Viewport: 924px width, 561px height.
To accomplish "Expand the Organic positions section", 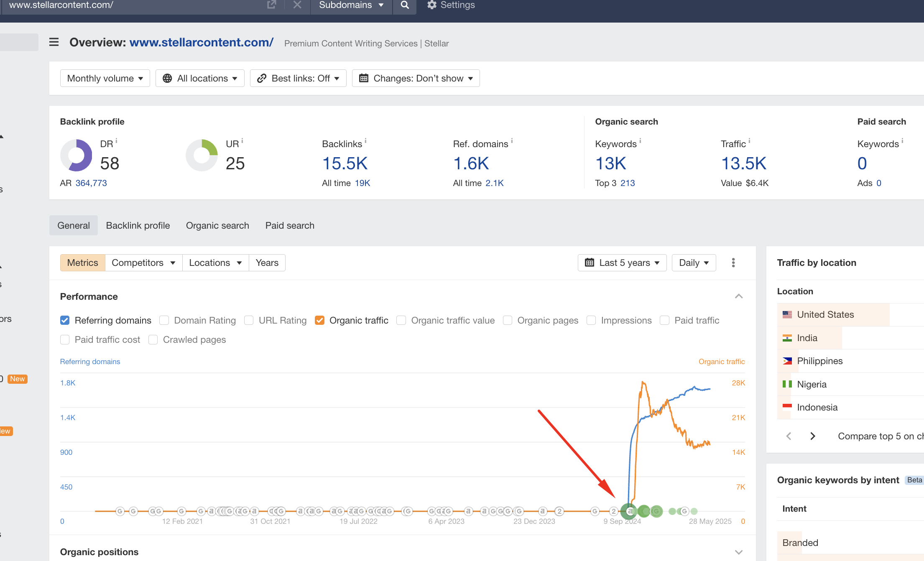I will (739, 552).
